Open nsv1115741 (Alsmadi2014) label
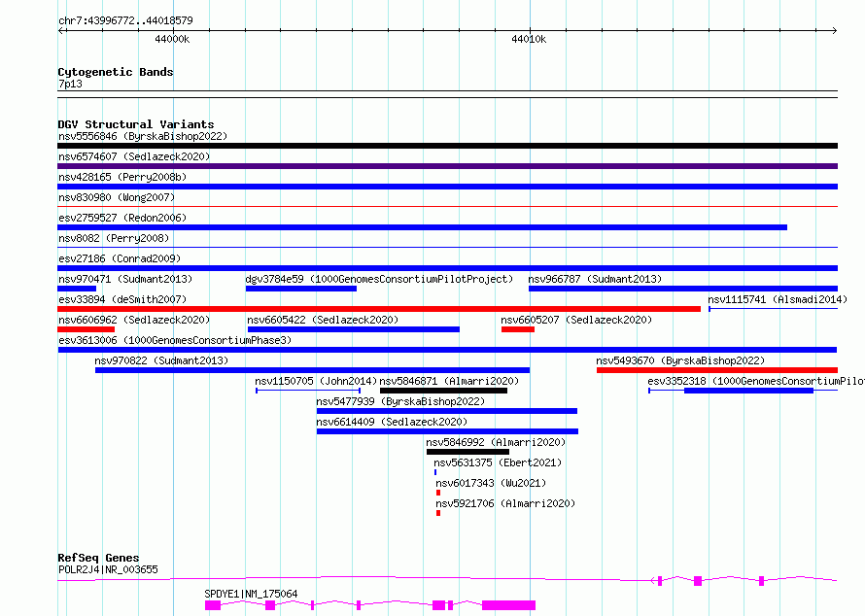Image resolution: width=865 pixels, height=616 pixels. (778, 299)
